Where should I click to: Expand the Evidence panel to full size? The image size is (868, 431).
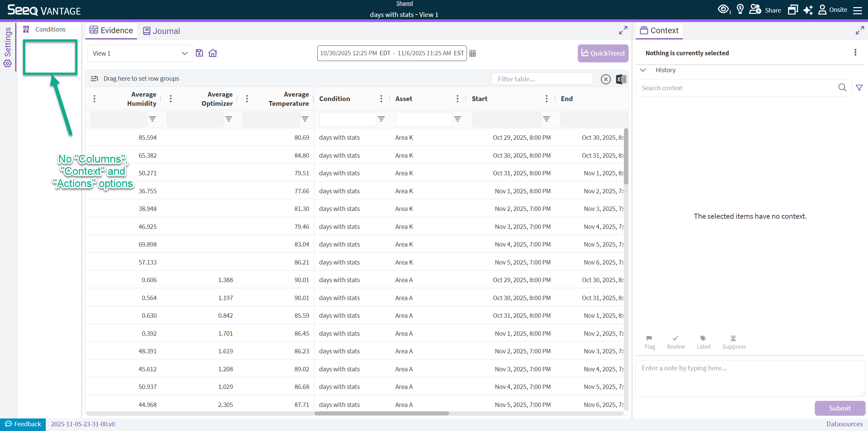click(x=623, y=30)
